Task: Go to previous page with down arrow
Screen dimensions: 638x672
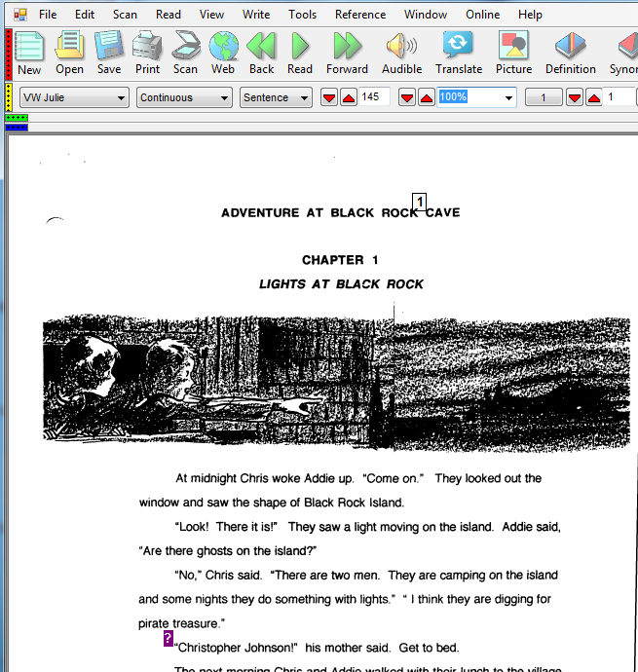Action: click(575, 97)
